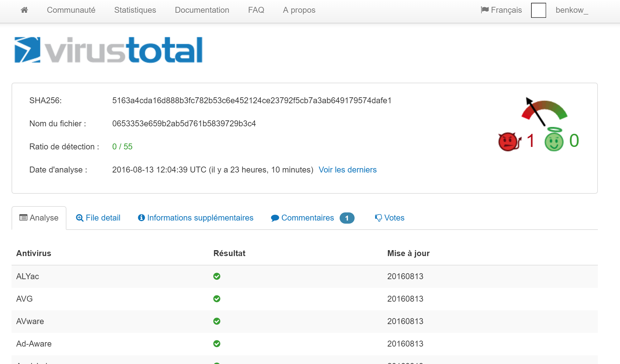The height and width of the screenshot is (364, 620).
Task: Click the red devil malicious vote icon
Action: coord(509,142)
